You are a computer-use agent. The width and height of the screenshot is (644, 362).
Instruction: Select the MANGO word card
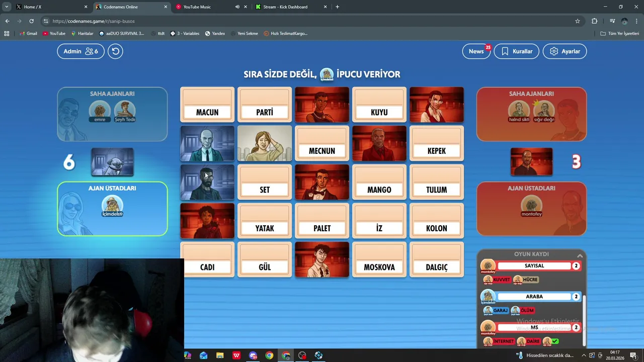tap(379, 182)
